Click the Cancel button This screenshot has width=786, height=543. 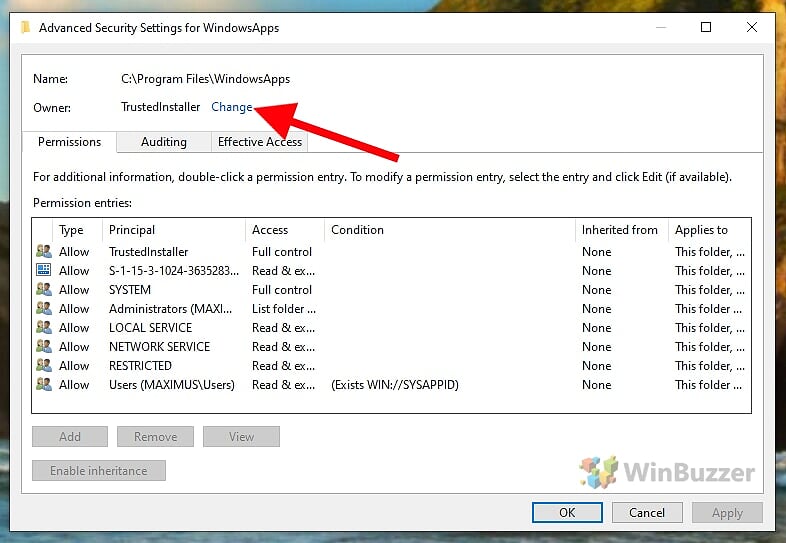coord(647,512)
